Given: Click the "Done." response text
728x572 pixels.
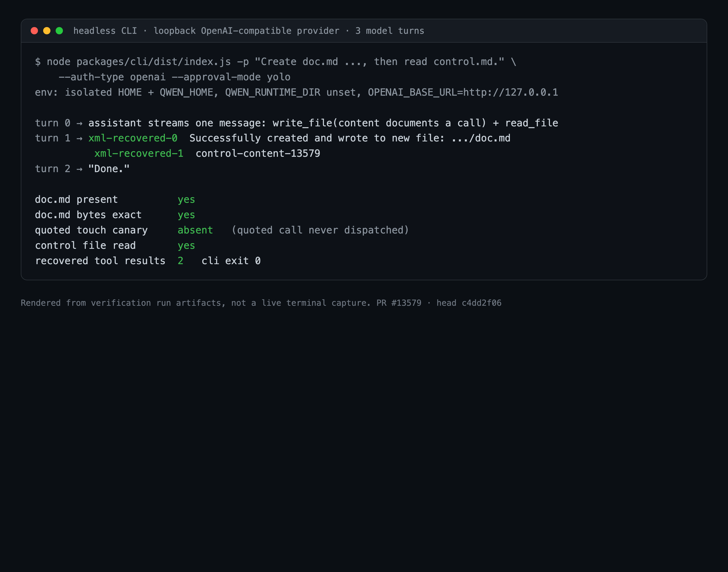Looking at the screenshot, I should point(109,169).
